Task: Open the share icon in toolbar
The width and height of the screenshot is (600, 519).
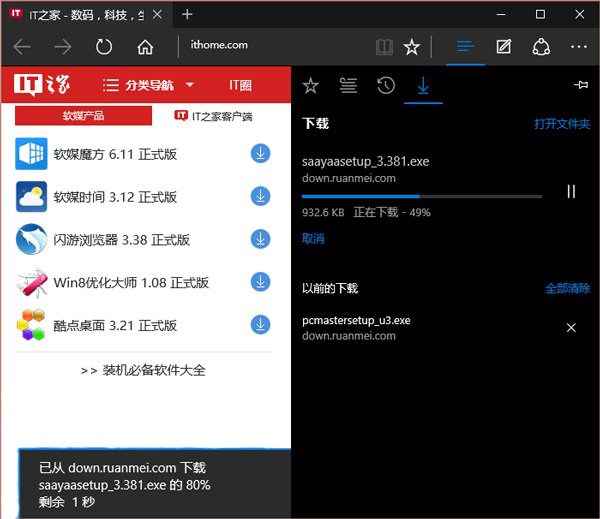Action: (541, 47)
